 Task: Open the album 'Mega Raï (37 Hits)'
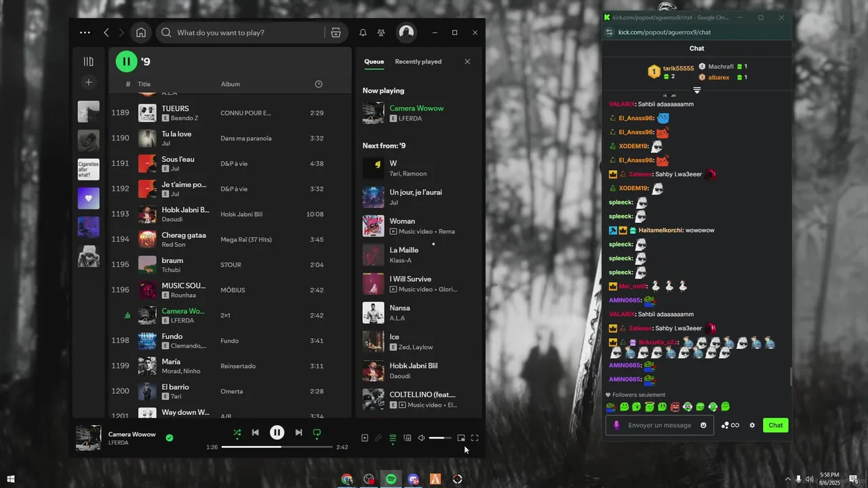[245, 239]
